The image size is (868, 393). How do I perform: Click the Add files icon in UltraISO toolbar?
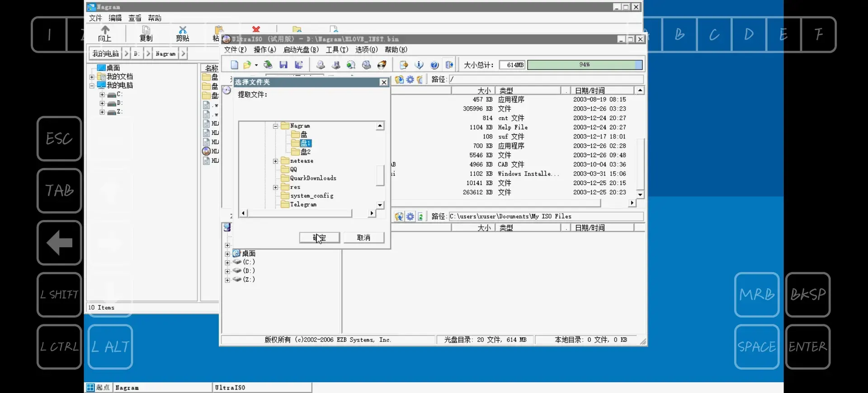coord(404,65)
